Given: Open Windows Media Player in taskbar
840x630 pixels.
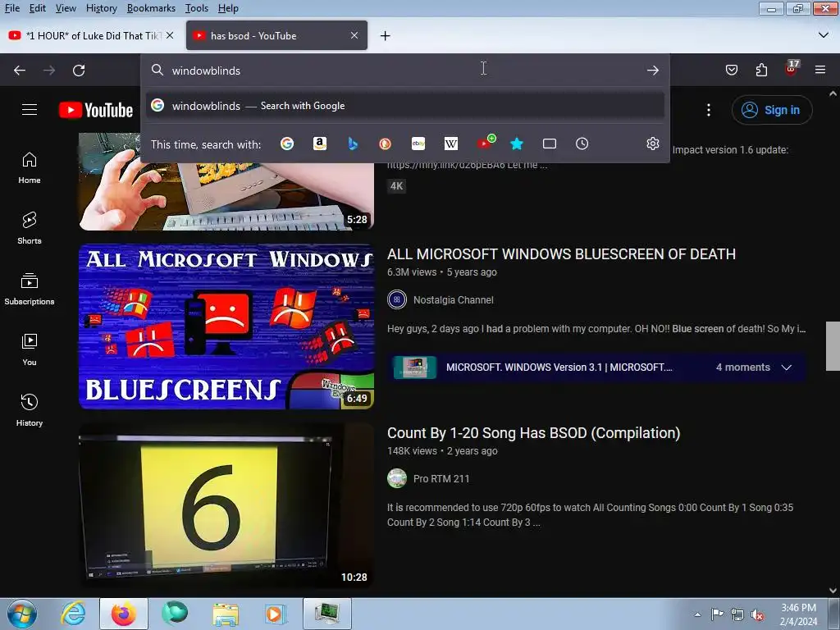Looking at the screenshot, I should pos(276,614).
